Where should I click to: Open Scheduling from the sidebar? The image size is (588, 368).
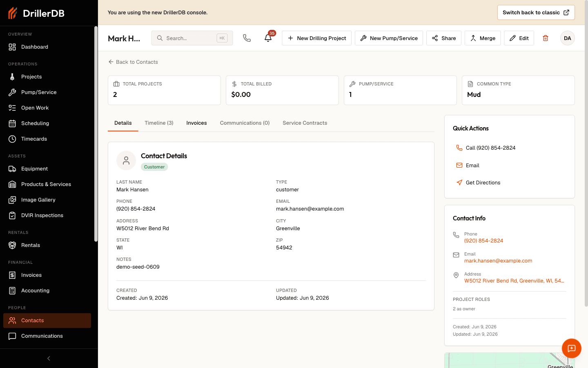47,123
